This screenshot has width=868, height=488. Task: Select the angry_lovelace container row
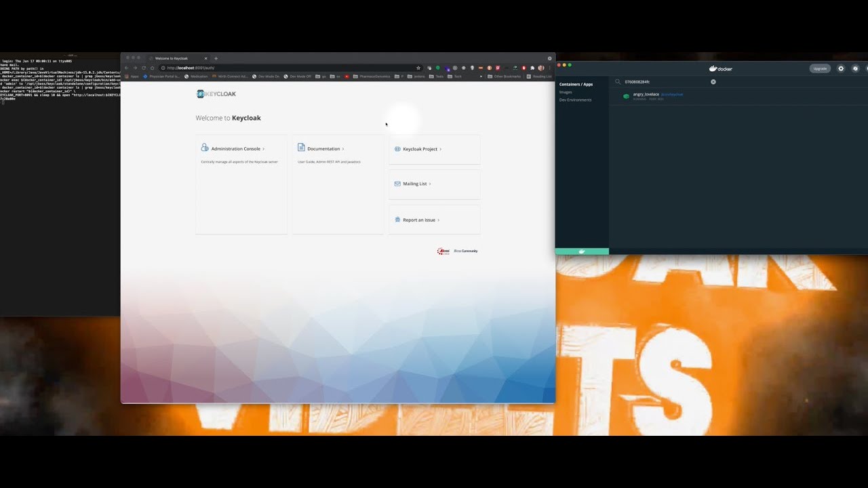738,96
